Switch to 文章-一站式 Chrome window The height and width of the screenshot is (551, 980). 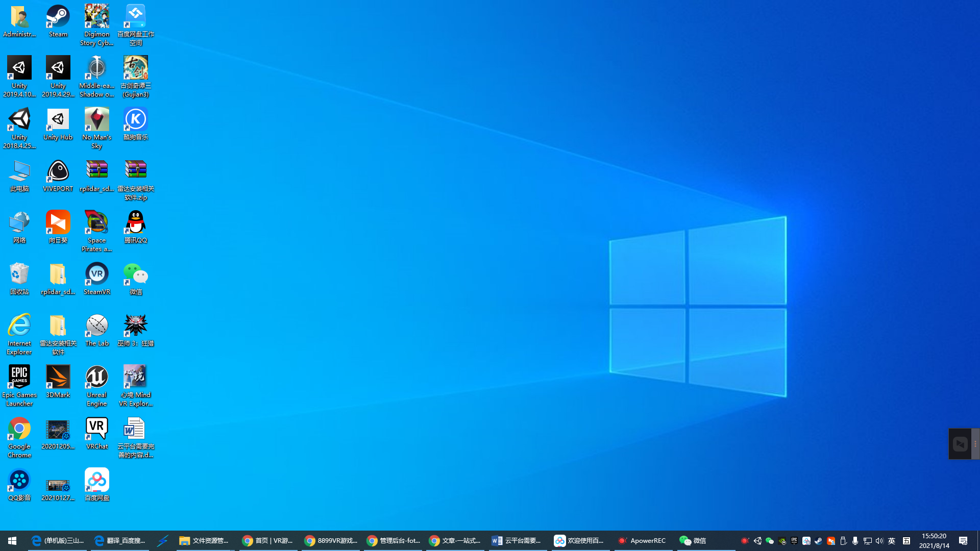click(455, 540)
